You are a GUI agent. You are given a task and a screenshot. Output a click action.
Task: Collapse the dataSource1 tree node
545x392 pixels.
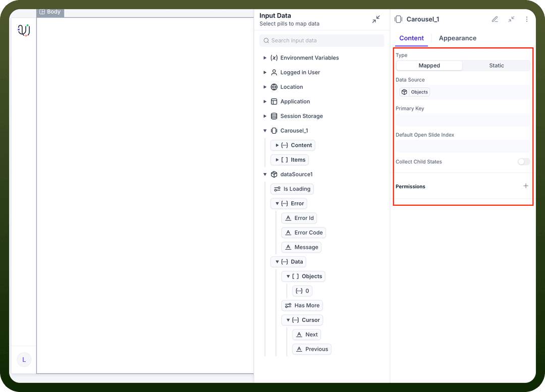tap(265, 175)
